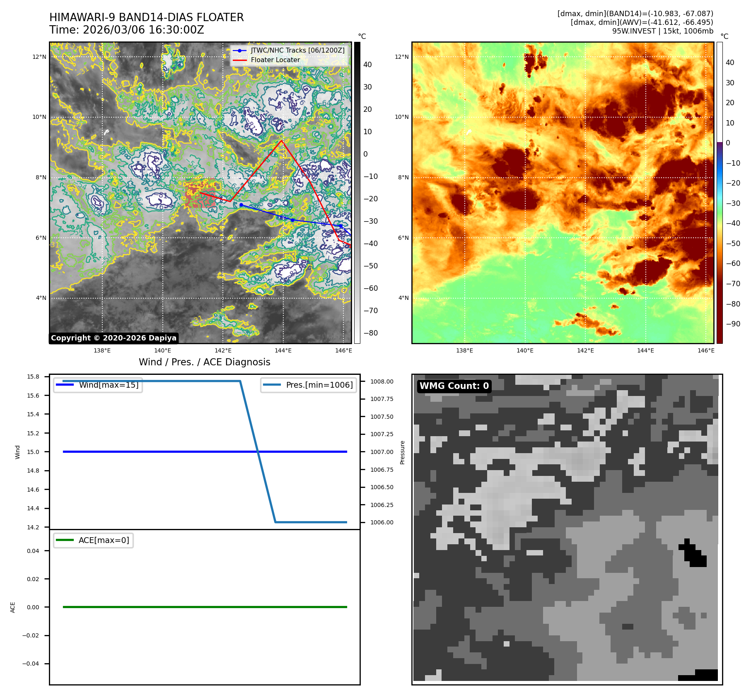The width and height of the screenshot is (751, 700).
Task: Click the colored AWV temperature colorbar
Action: (x=720, y=193)
